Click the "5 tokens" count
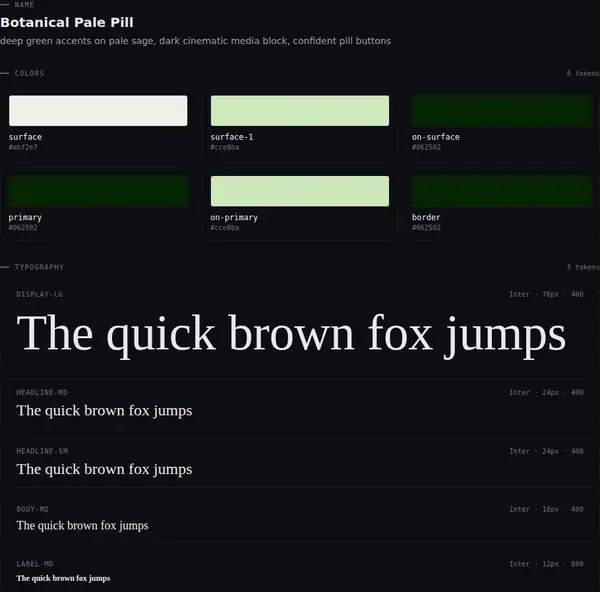Viewport: 600px width, 592px height. tap(583, 267)
